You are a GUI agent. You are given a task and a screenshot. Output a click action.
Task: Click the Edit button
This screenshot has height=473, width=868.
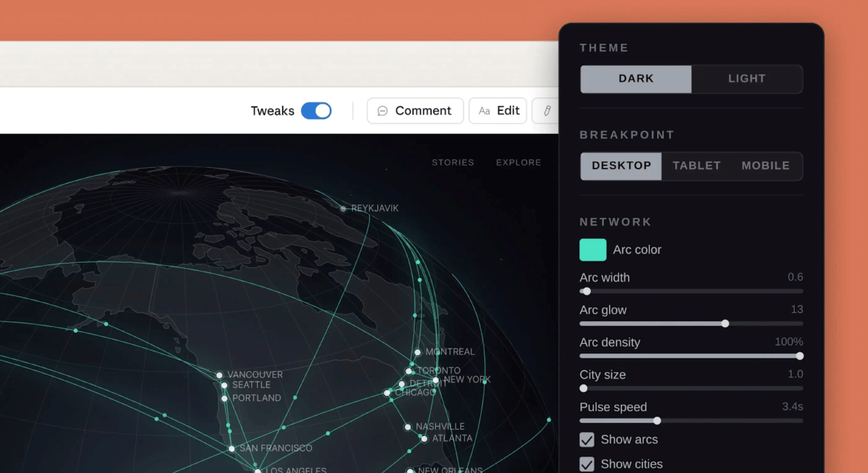point(498,110)
